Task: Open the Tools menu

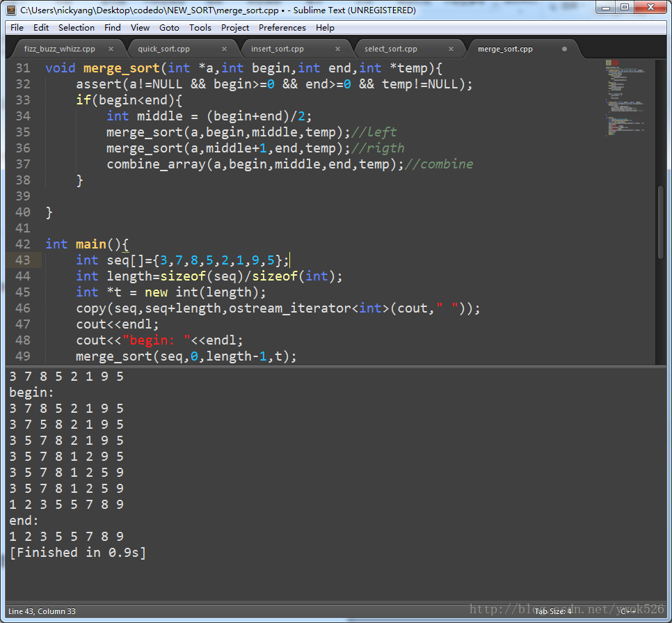Action: pos(200,27)
